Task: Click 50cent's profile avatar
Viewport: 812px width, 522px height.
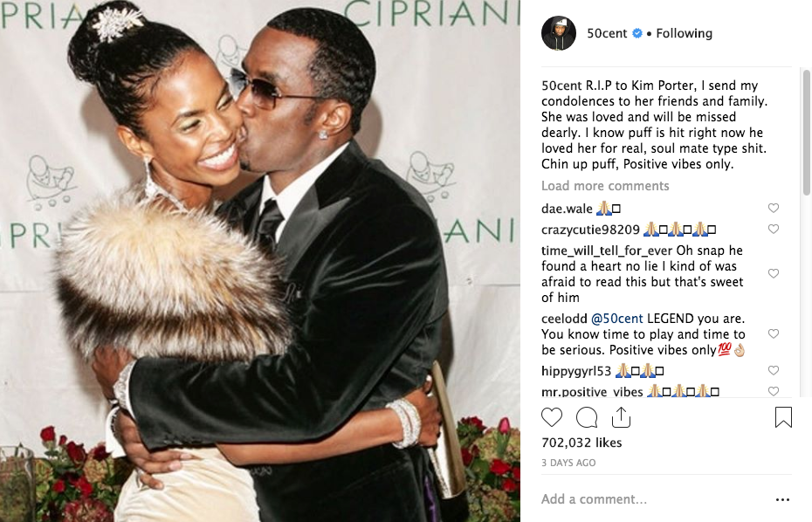Action: click(559, 33)
